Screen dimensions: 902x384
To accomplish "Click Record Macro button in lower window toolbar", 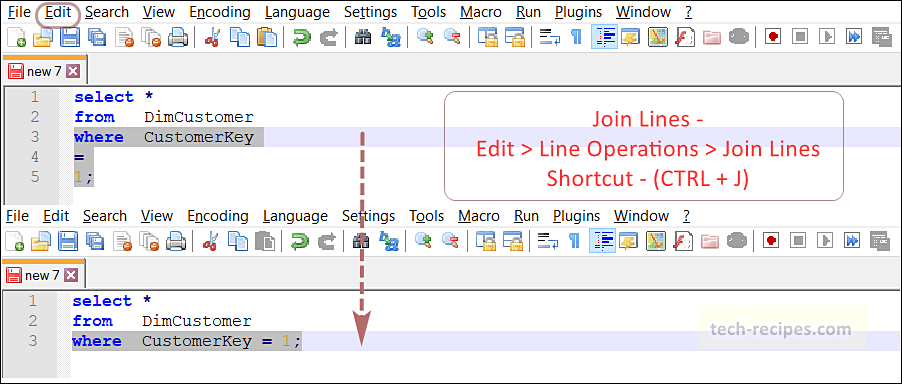I will click(770, 241).
